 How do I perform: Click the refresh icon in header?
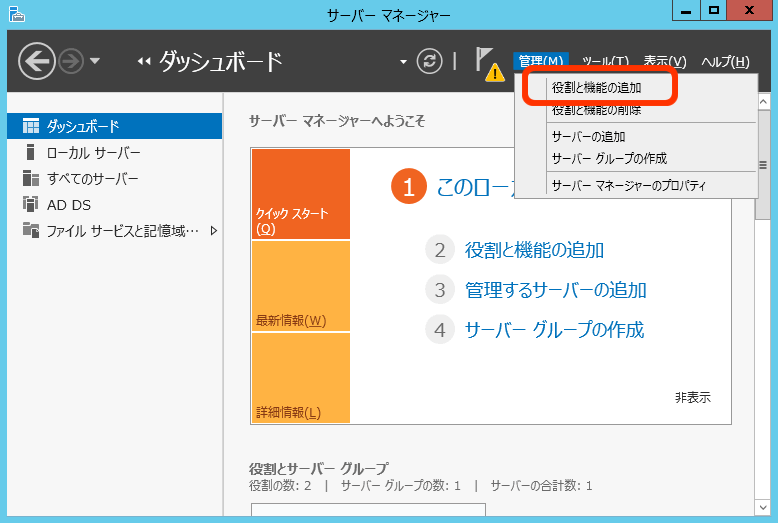(x=429, y=62)
